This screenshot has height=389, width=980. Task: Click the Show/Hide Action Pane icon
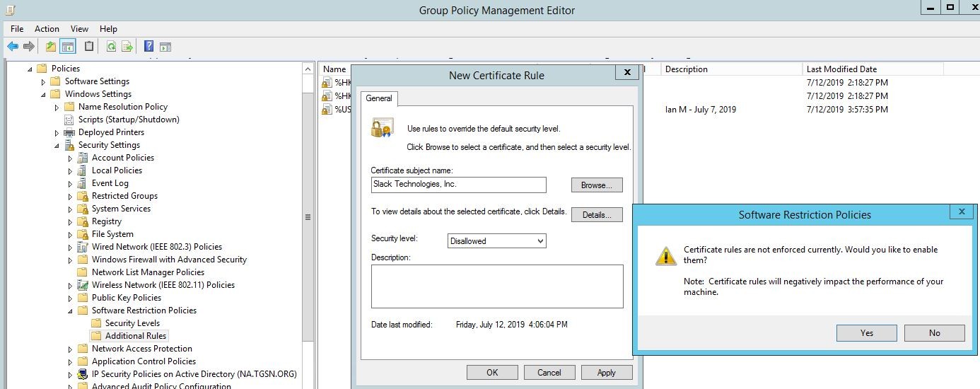(x=165, y=47)
